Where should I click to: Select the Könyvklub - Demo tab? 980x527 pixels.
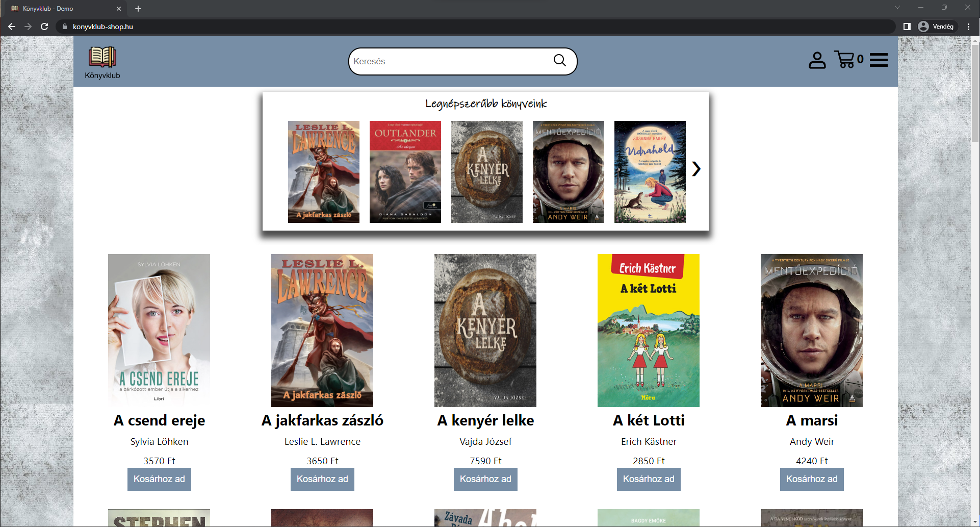[x=66, y=9]
